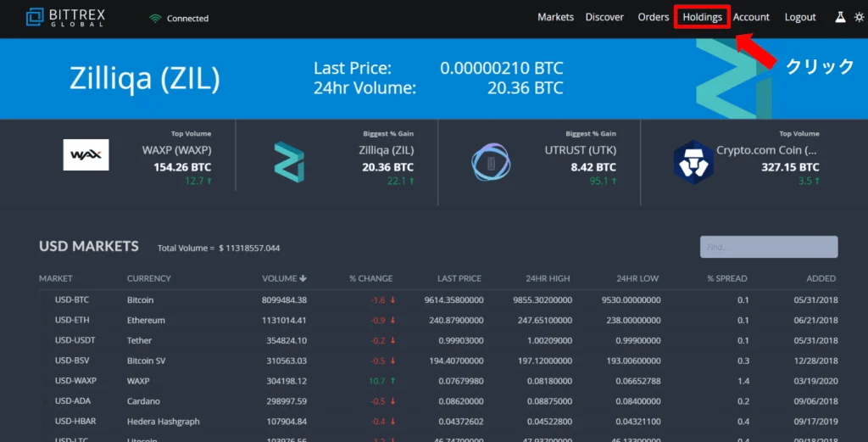The image size is (868, 442).
Task: Open the Discover menu
Action: point(604,17)
